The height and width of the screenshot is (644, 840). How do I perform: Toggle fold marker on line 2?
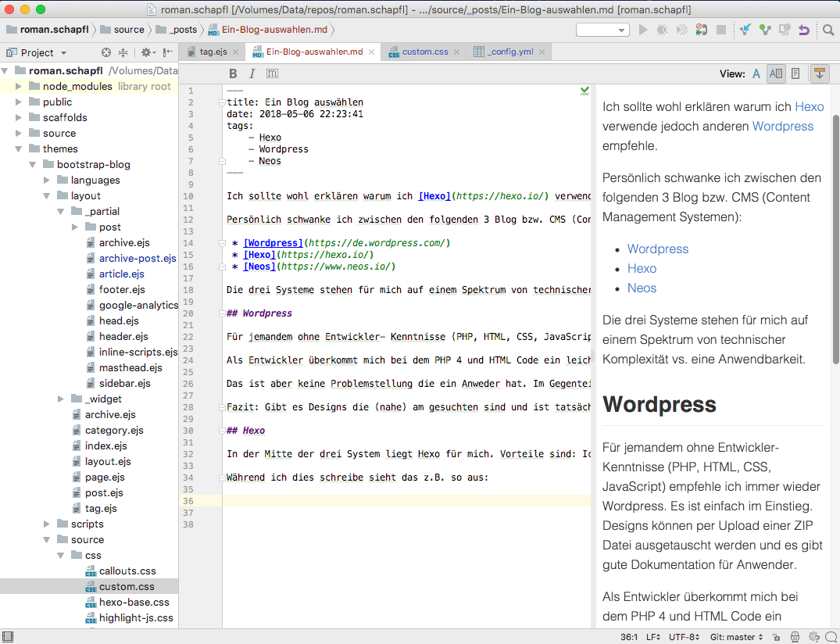pyautogui.click(x=222, y=102)
